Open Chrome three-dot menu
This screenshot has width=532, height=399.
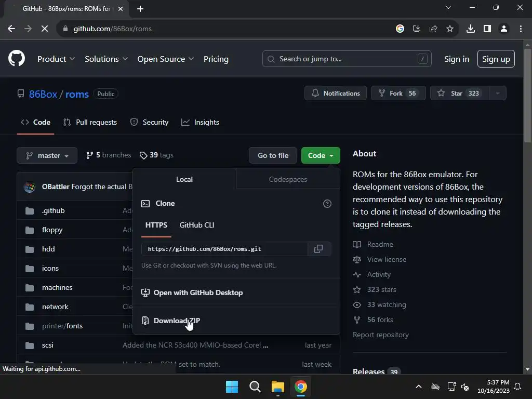pos(521,29)
